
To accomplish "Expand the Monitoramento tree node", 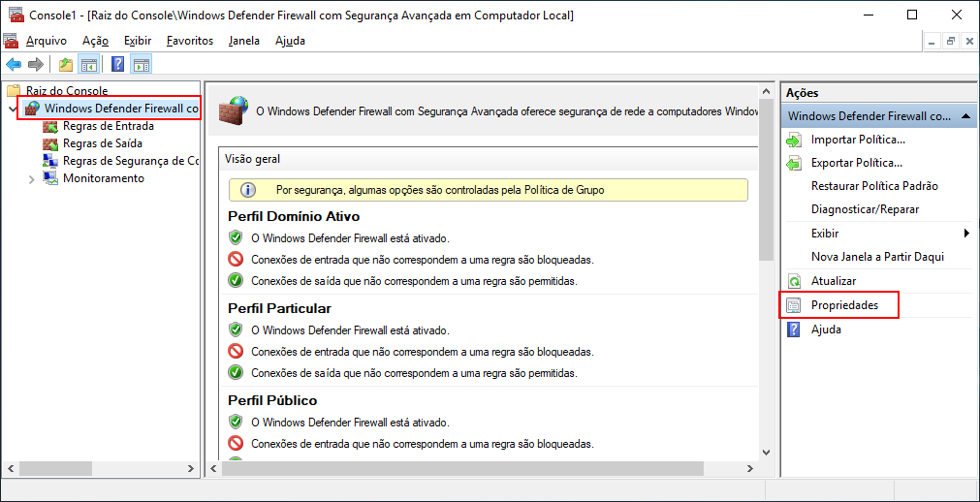I will tap(32, 178).
